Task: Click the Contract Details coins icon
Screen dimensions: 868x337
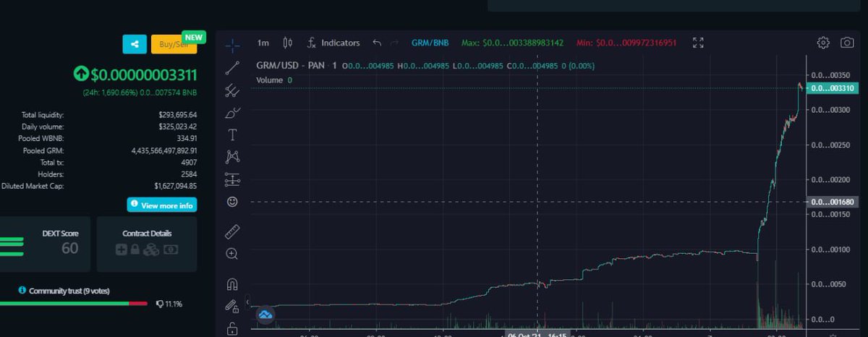Action: point(151,249)
